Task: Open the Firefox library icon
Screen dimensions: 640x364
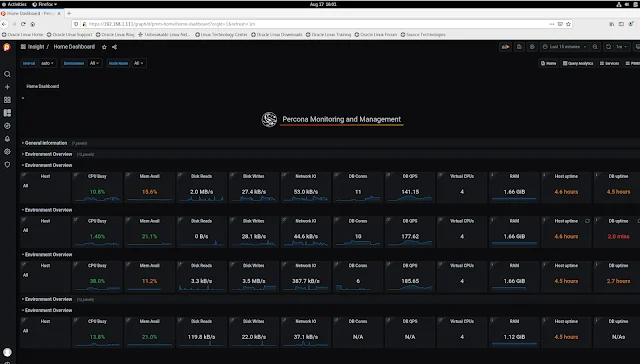Action: [611, 24]
